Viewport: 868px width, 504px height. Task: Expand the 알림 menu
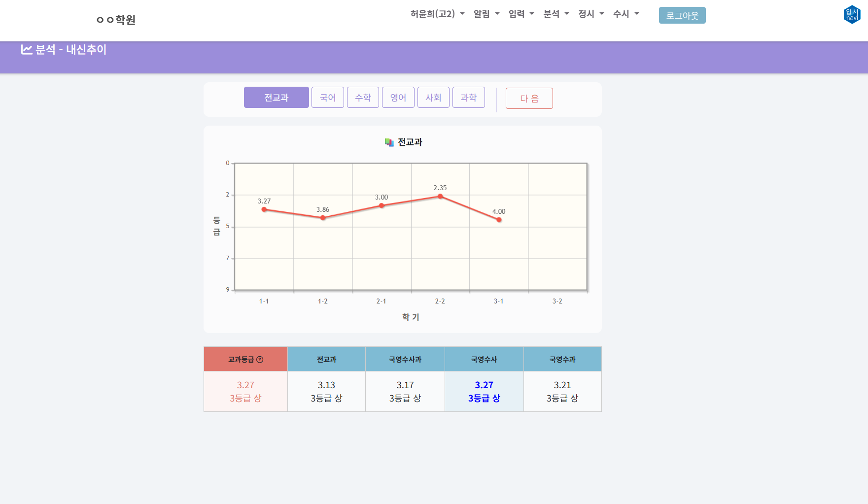pos(486,14)
